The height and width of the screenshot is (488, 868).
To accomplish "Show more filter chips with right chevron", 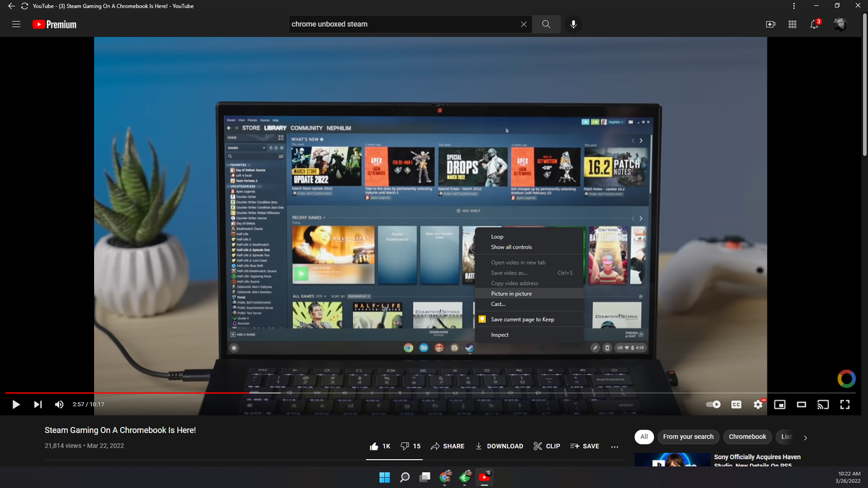I will (805, 437).
